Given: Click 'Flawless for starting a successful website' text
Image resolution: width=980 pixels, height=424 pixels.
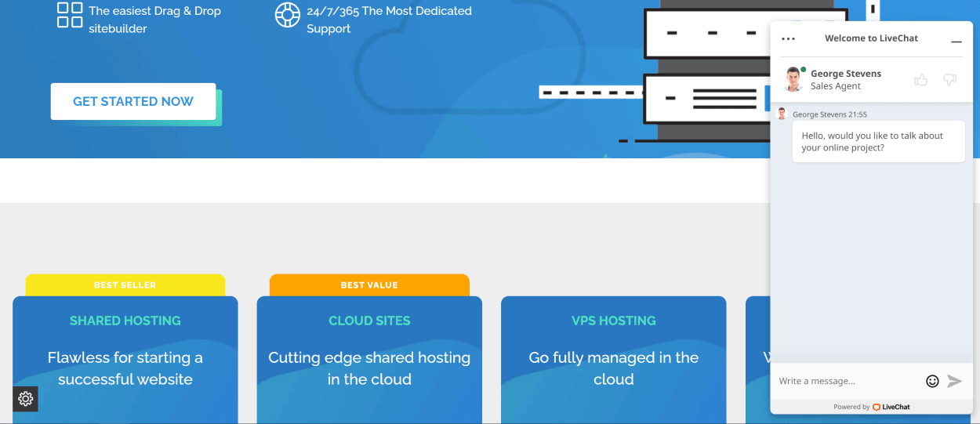Looking at the screenshot, I should (125, 368).
